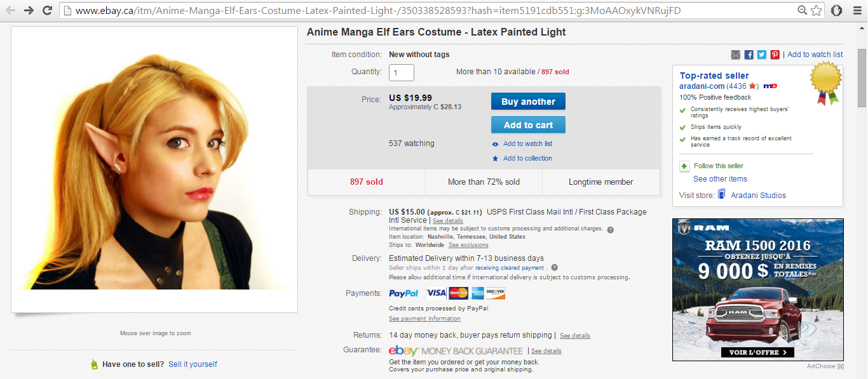The height and width of the screenshot is (379, 868).
Task: Click the star icon Add to collection
Action: pyautogui.click(x=496, y=159)
